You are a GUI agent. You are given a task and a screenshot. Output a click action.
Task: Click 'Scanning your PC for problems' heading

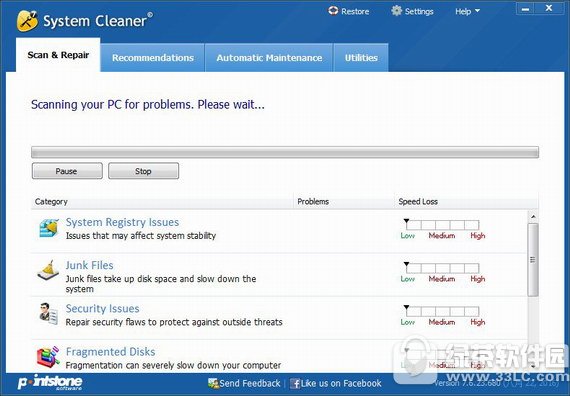point(148,105)
